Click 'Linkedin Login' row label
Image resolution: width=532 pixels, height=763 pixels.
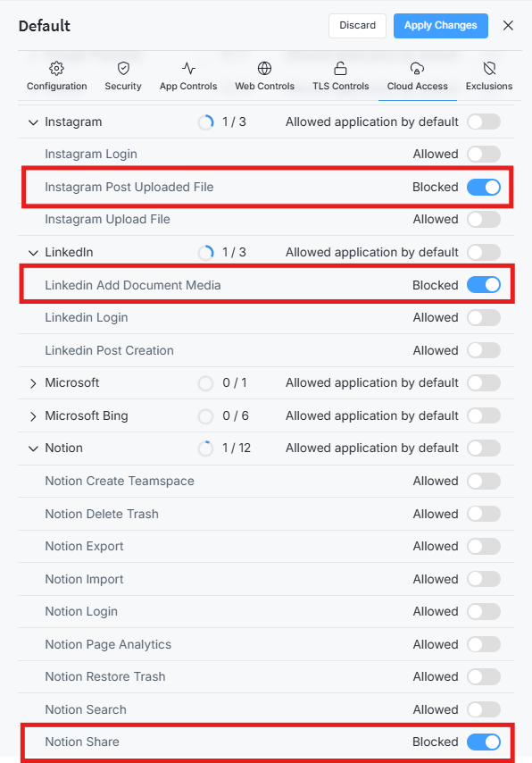pyautogui.click(x=87, y=318)
